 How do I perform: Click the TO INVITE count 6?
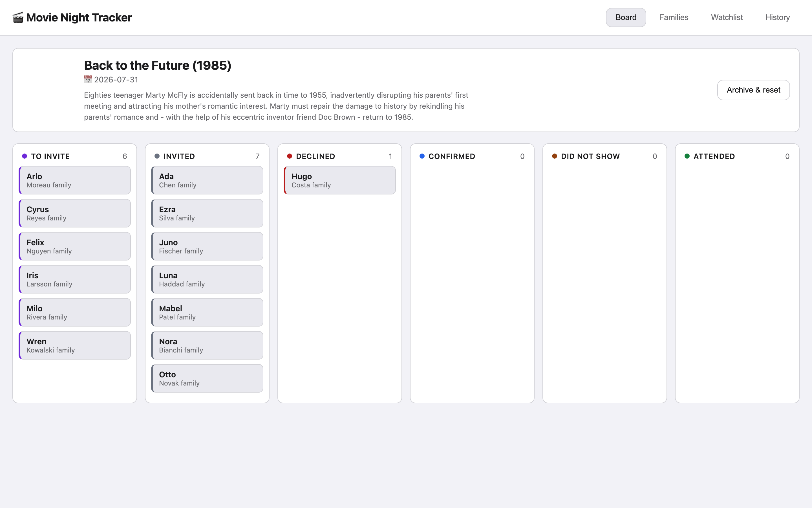pos(125,156)
